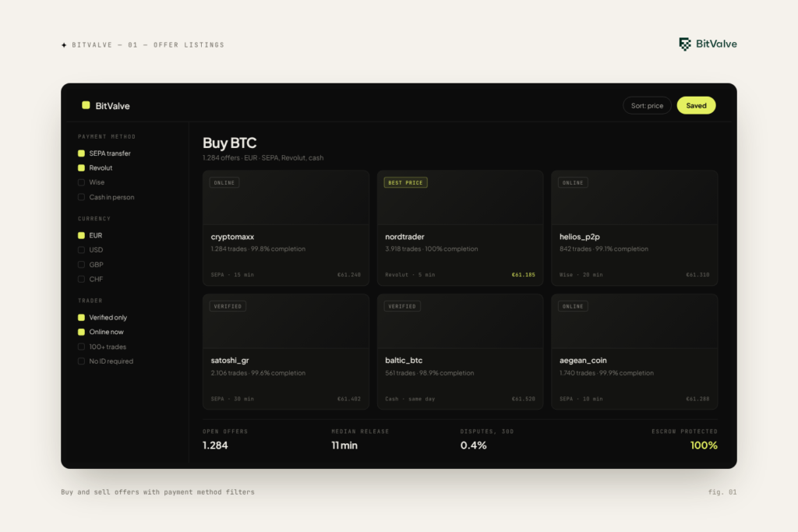Click the Buy BTC heading
This screenshot has width=798, height=532.
tap(230, 143)
